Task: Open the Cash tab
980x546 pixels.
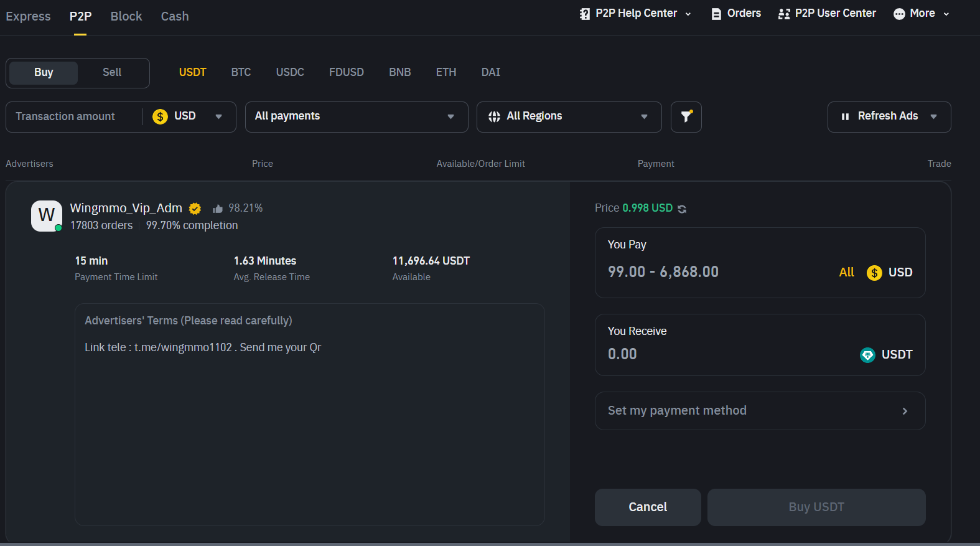Action: coord(175,16)
